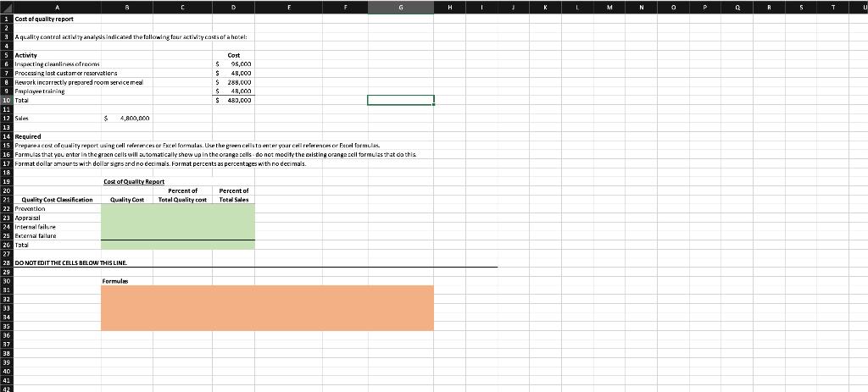Select row 28 header
The width and height of the screenshot is (868, 392).
click(x=6, y=262)
